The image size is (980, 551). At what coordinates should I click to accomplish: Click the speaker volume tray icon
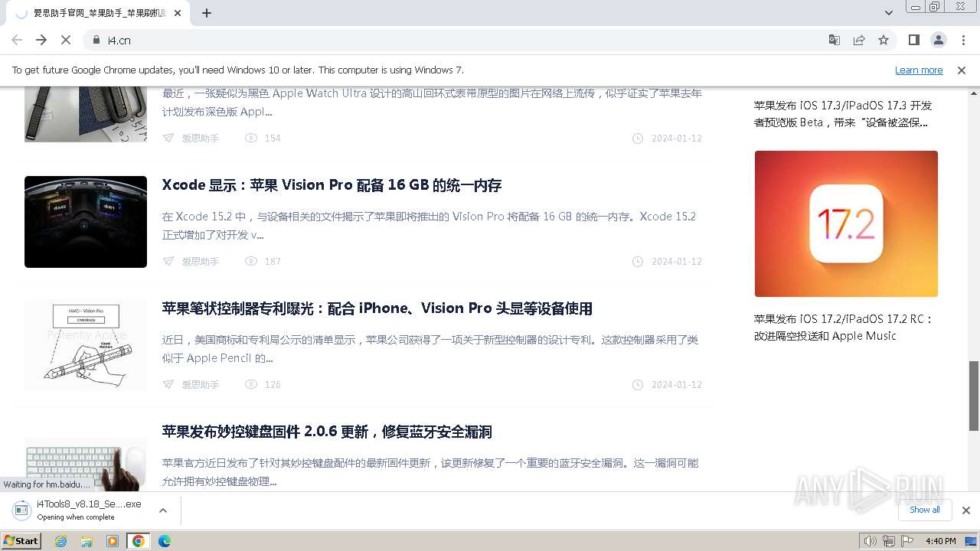[870, 541]
